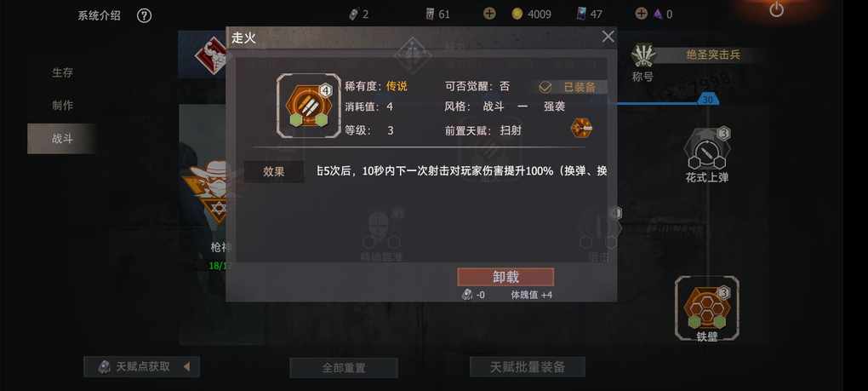Screen dimensions: 868x391
Task: Open the 扫射 prerequisite talent icon
Action: pos(581,128)
